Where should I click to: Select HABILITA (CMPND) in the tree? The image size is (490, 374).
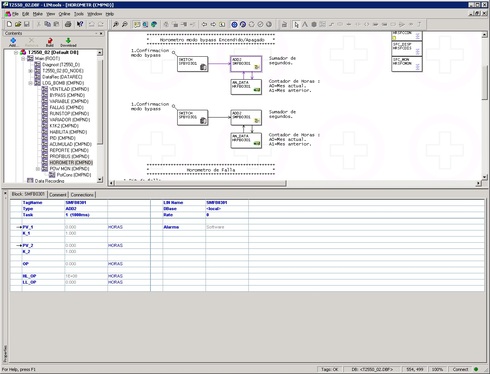click(x=68, y=132)
